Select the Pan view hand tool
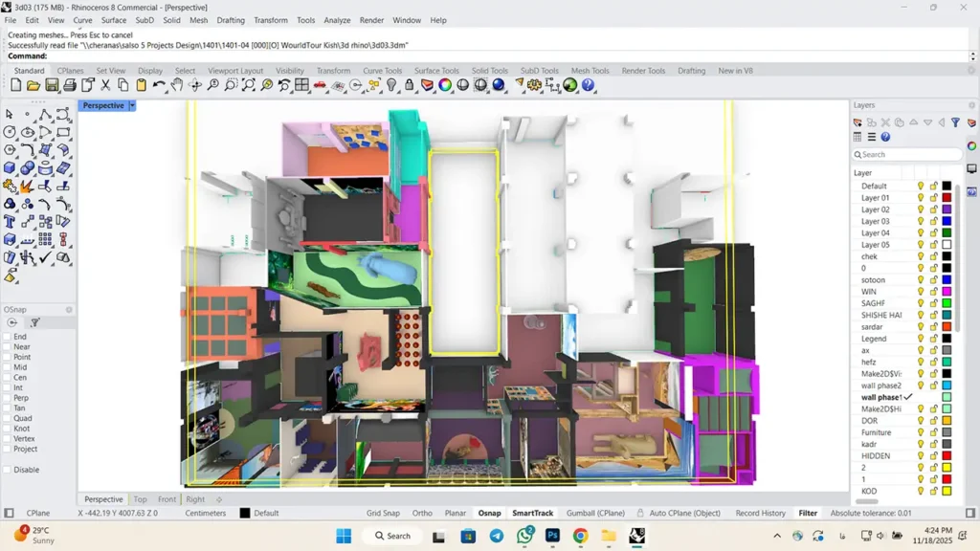 coord(177,85)
